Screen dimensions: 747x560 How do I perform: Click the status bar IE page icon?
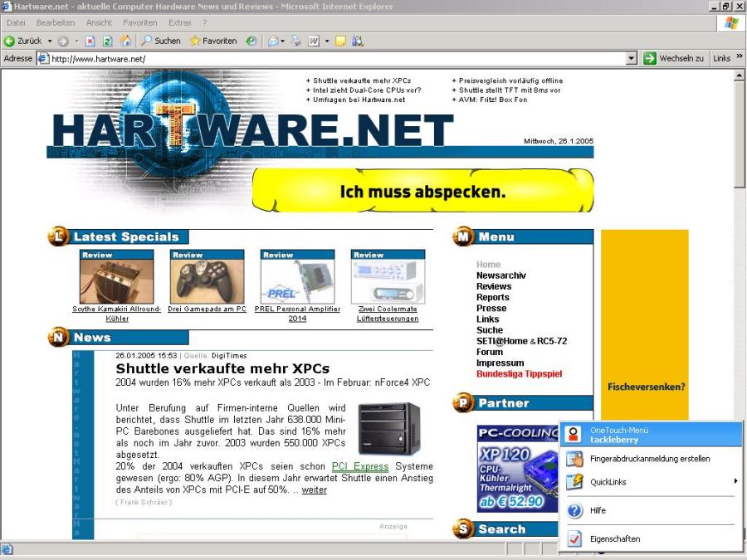click(7, 549)
